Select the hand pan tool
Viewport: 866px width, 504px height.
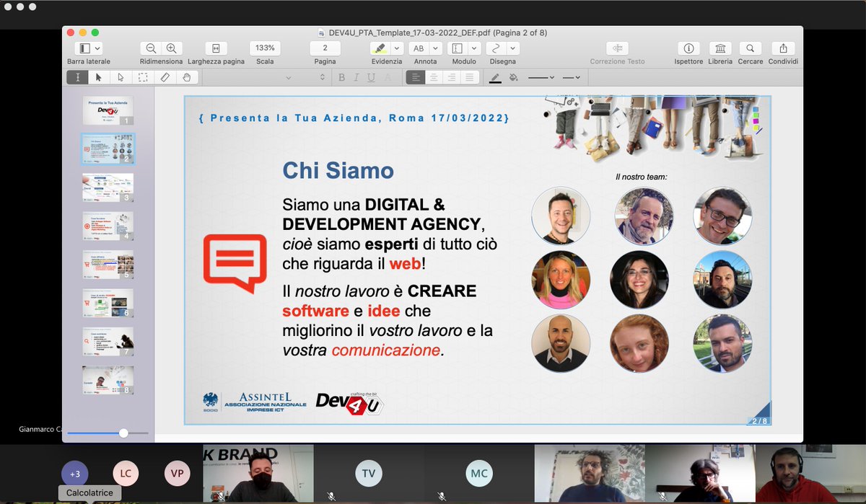186,77
